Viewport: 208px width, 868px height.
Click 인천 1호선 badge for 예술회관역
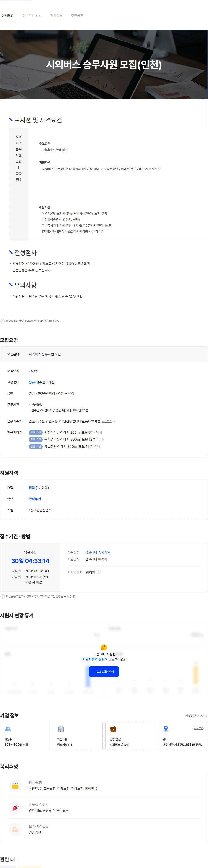click(35, 446)
